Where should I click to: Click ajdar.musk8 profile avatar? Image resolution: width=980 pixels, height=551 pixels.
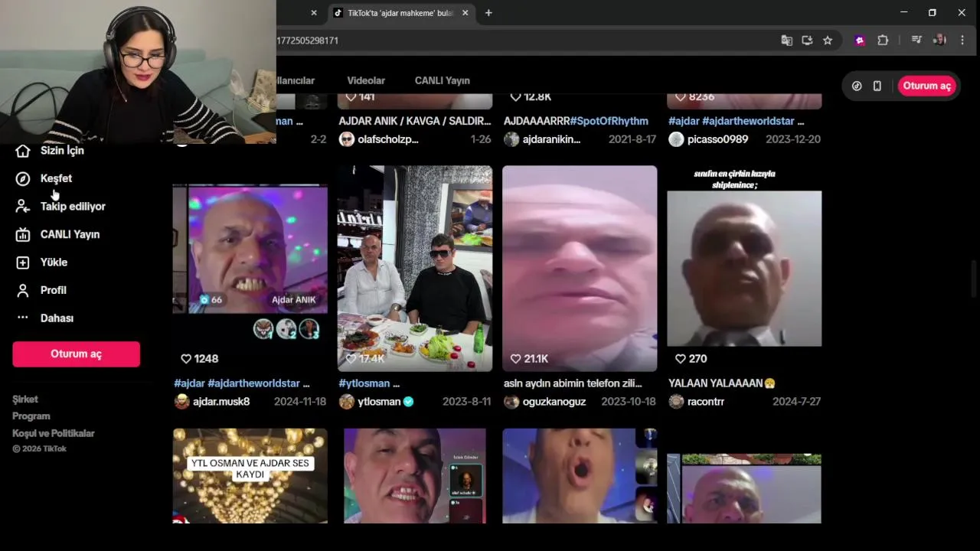point(182,402)
